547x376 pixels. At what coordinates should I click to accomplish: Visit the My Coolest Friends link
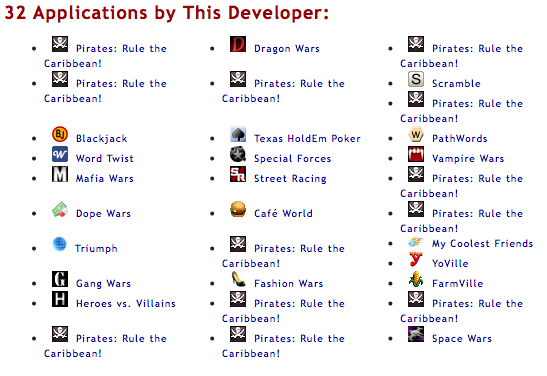[x=482, y=244]
